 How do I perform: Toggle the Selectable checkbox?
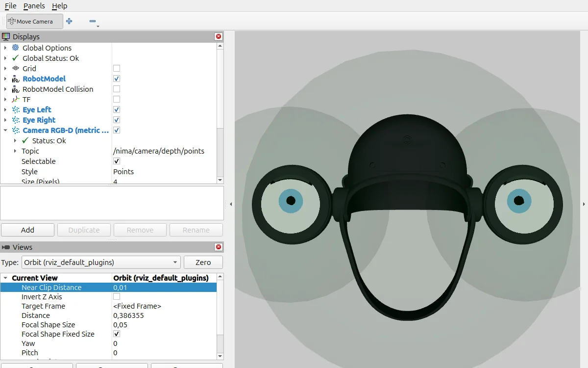point(117,161)
